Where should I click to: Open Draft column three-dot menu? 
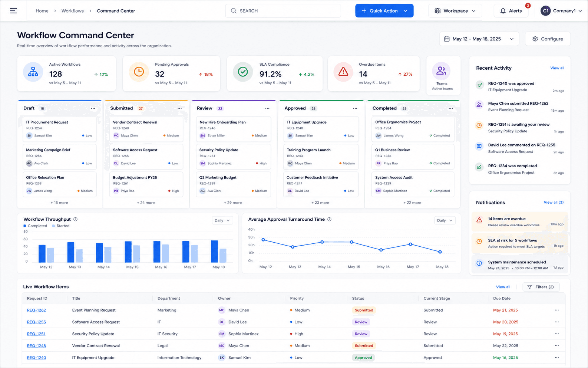[93, 108]
